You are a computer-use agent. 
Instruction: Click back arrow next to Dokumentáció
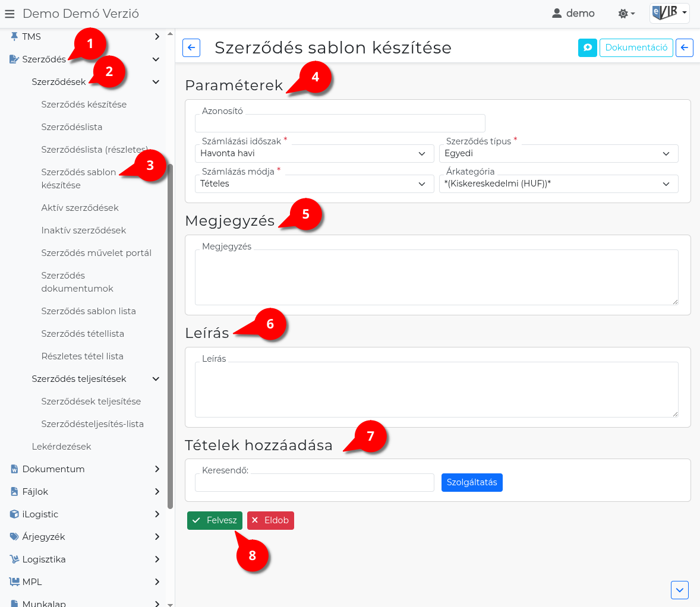coord(685,48)
